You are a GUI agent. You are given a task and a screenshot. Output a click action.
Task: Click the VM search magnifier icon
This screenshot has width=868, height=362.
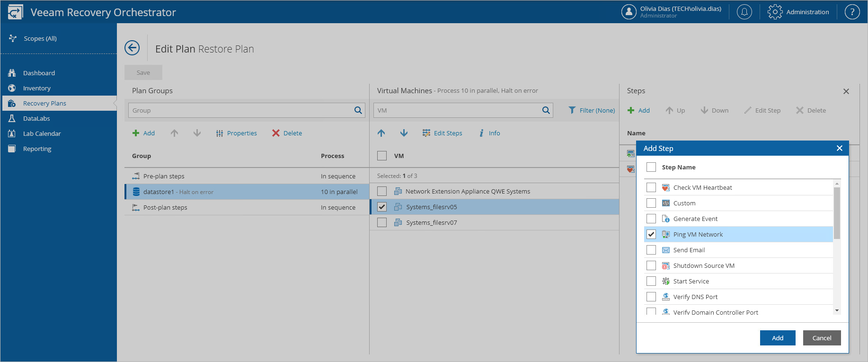coord(546,110)
